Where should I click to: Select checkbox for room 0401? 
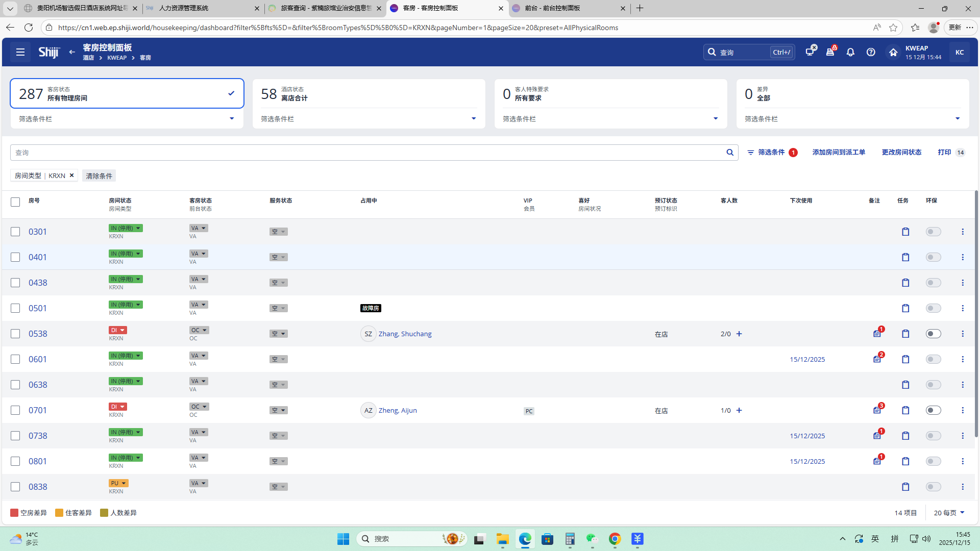(x=15, y=257)
